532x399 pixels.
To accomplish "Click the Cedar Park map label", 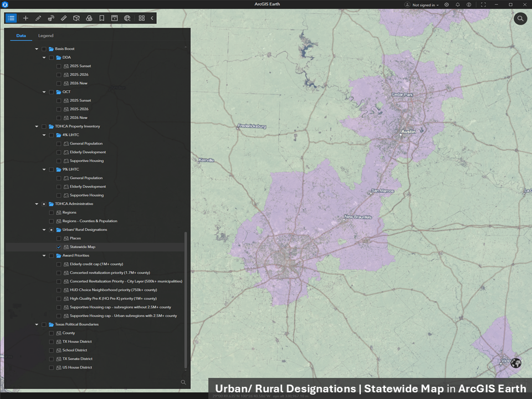I will [x=402, y=95].
